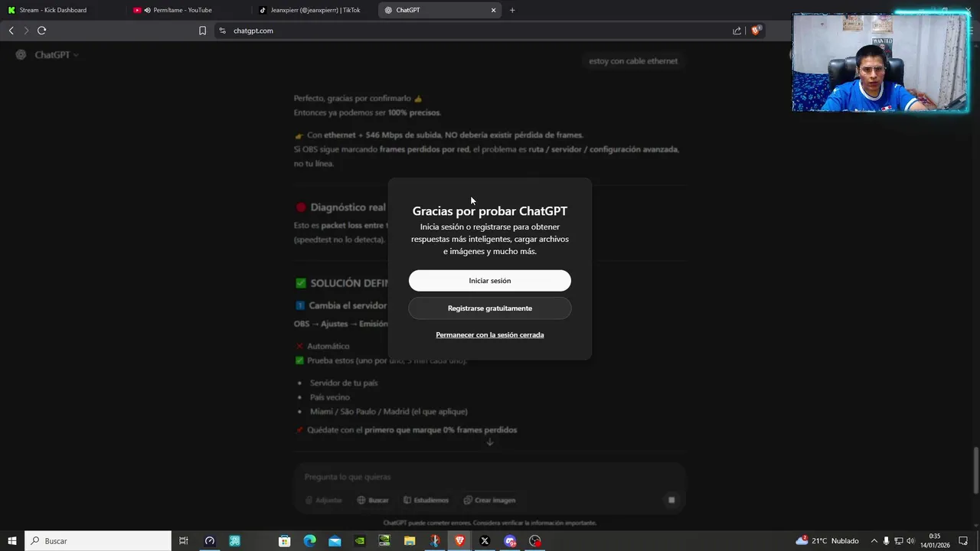
Task: Open the X app on the taskbar
Action: coord(485,541)
